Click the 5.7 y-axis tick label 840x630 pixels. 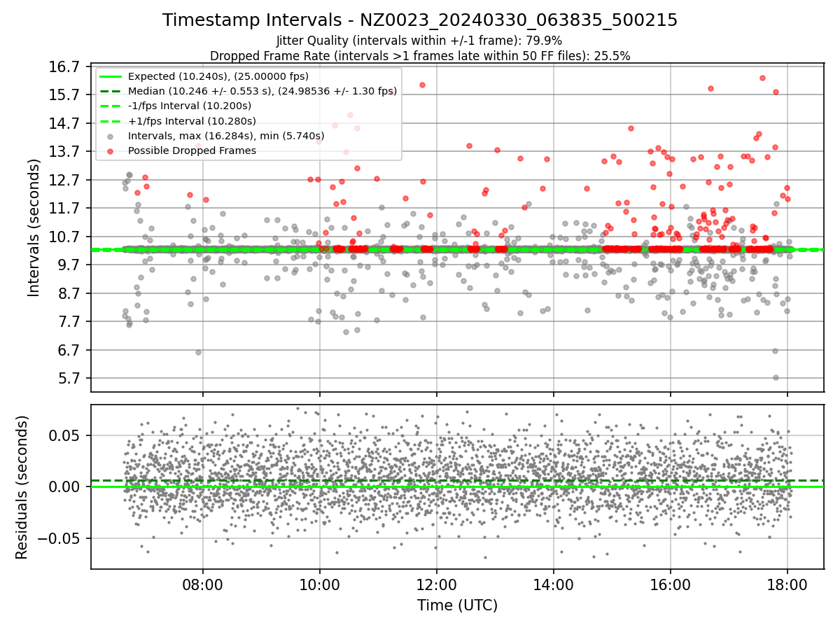69,379
